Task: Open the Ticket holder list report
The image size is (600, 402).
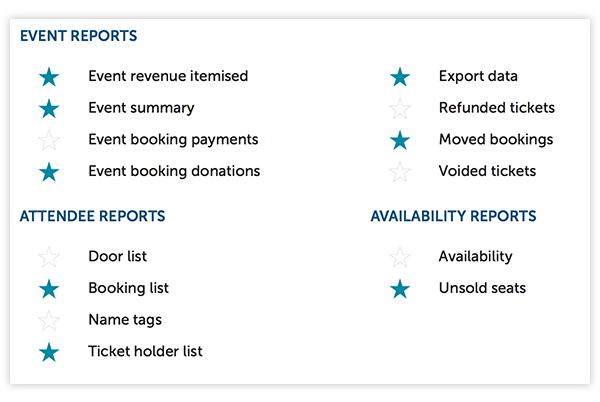Action: pos(145,351)
